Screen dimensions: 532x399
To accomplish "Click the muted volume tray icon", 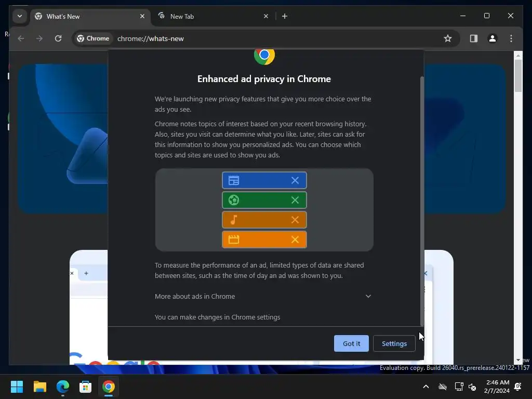I will click(472, 387).
